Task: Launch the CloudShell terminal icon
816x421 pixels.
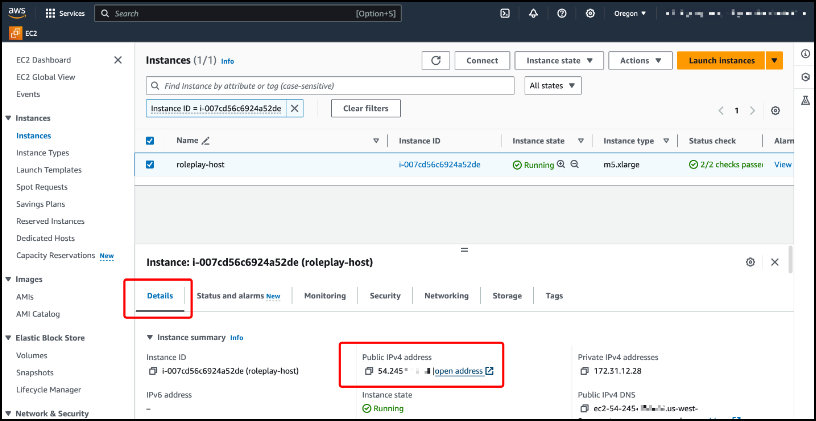Action: 504,14
